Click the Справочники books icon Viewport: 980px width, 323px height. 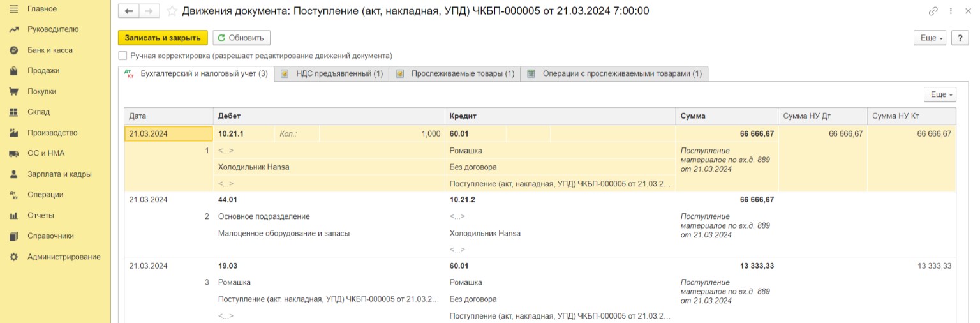tap(13, 236)
